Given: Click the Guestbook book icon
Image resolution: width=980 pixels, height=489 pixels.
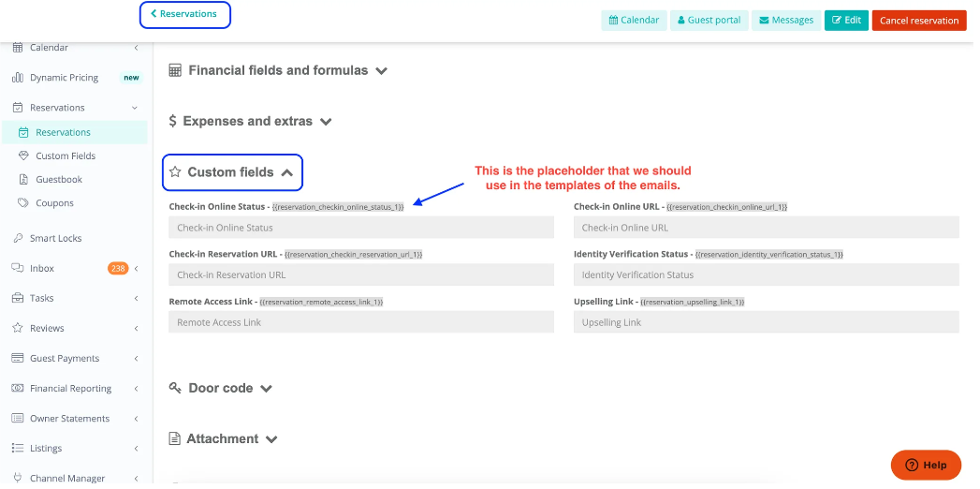Looking at the screenshot, I should (x=24, y=180).
